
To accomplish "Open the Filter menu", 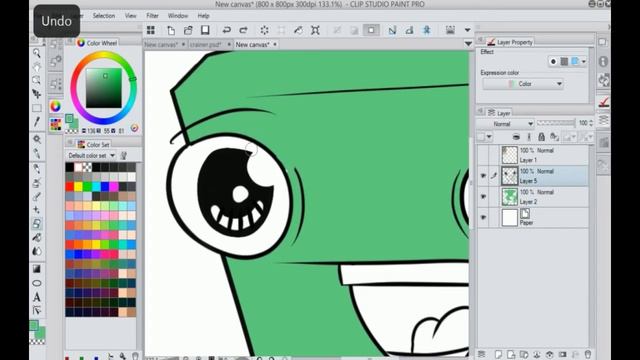I will 152,16.
